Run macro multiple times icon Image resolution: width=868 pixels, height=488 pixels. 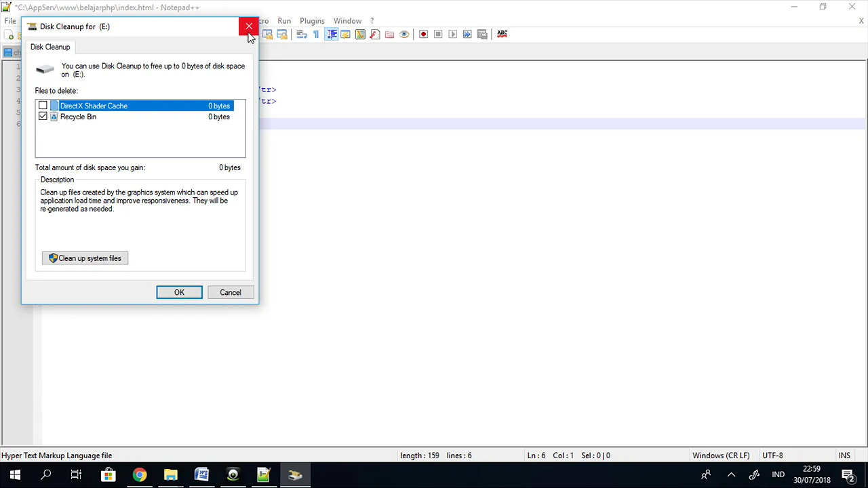pos(467,34)
